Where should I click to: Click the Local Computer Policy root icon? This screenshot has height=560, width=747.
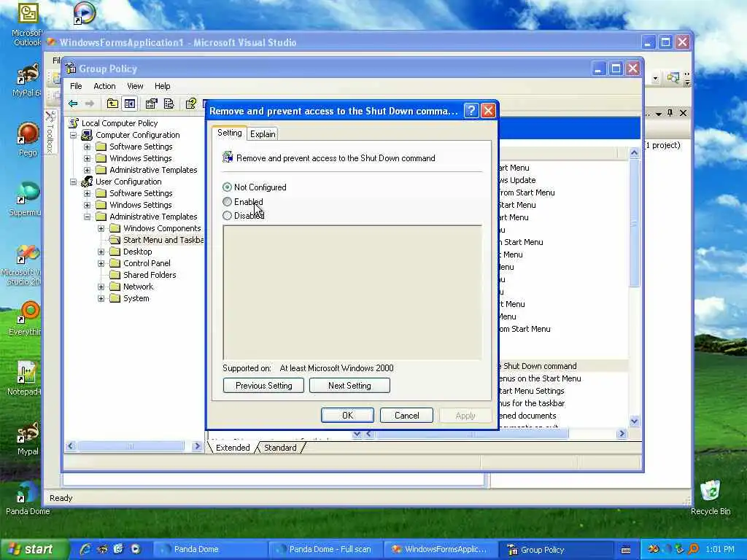point(74,122)
